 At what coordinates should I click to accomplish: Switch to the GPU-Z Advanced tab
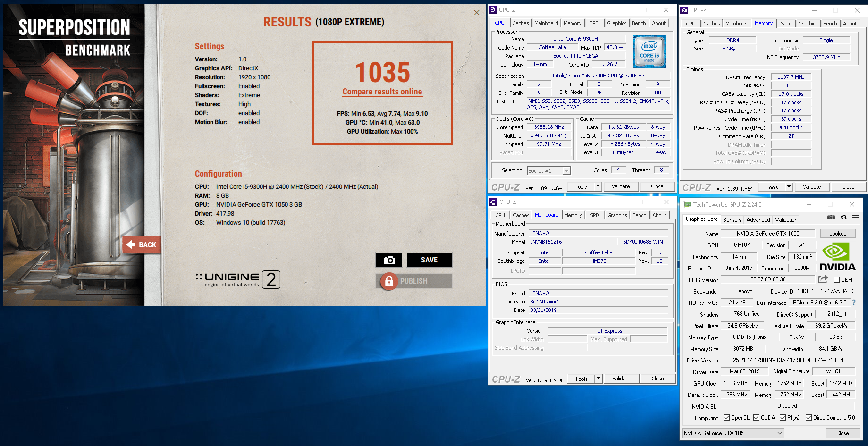click(758, 220)
